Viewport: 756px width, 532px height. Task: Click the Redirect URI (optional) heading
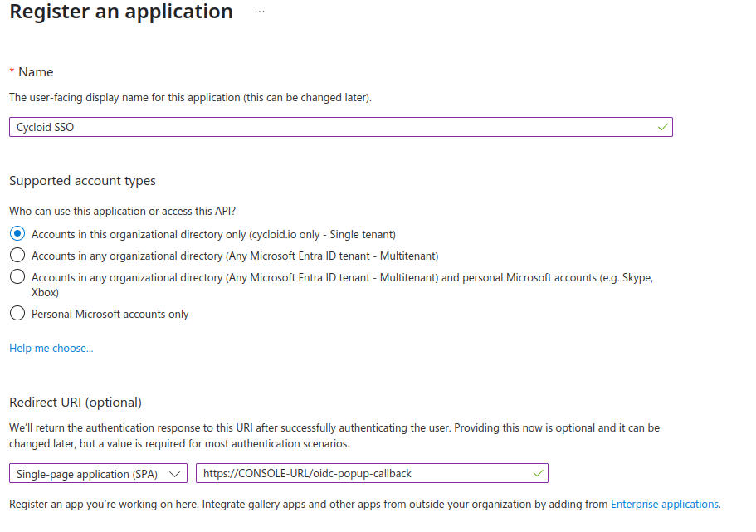click(76, 403)
